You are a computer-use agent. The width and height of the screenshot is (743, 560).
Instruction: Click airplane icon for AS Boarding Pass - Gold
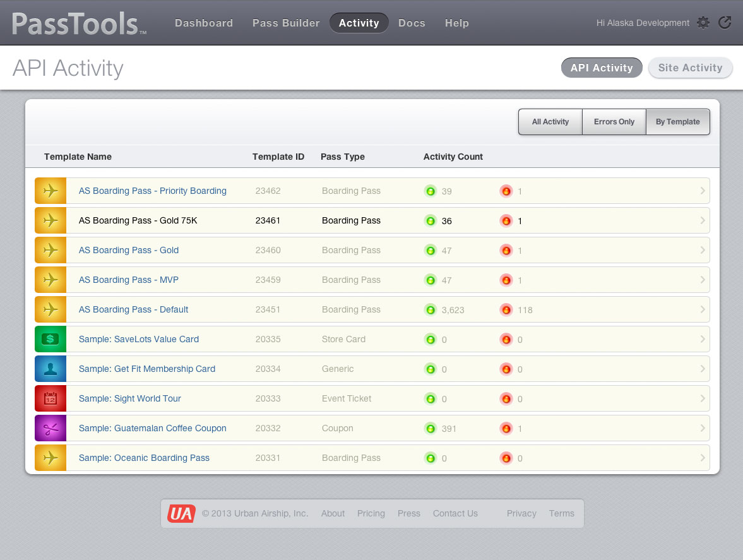(51, 250)
